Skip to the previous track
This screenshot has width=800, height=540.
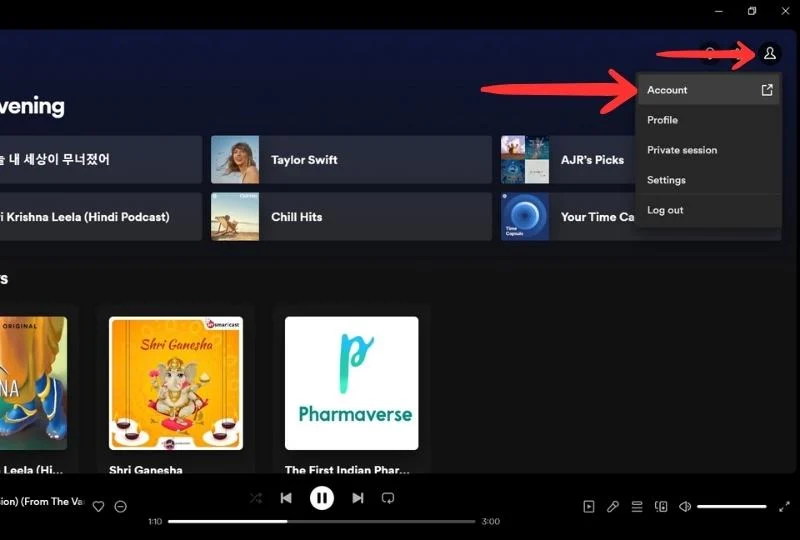click(x=286, y=498)
